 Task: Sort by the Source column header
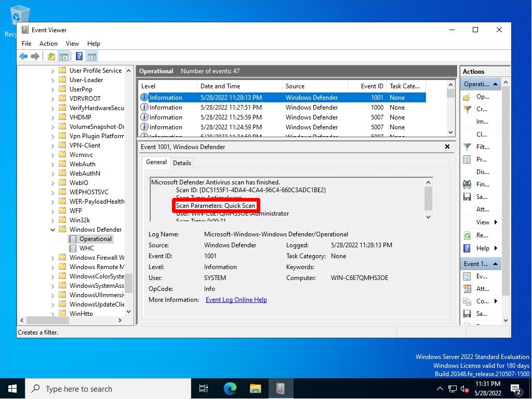pos(315,86)
